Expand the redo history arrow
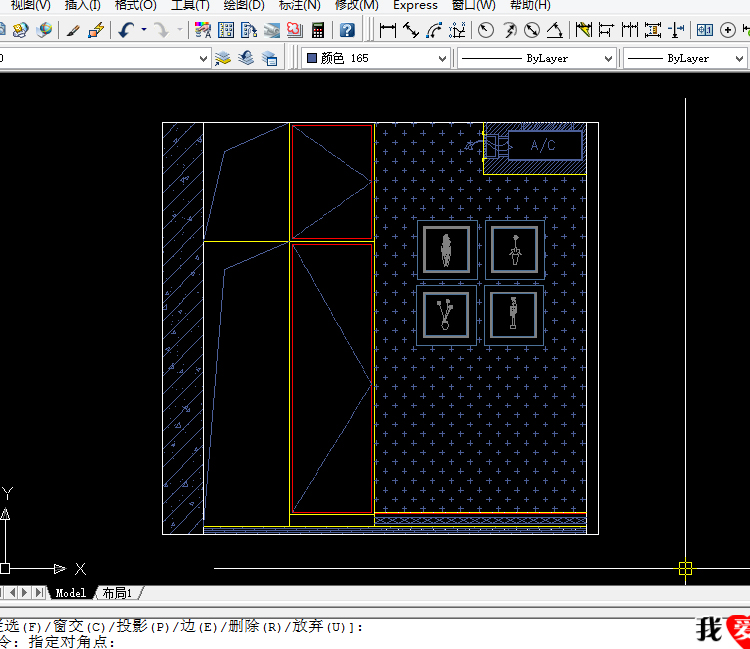Screen dimensions: 750x649 tap(180, 30)
